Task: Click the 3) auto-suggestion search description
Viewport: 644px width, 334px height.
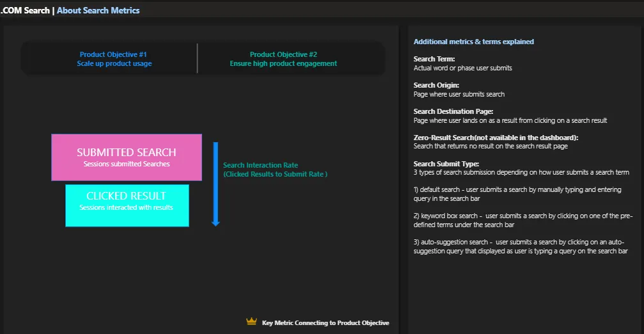Action: 521,246
